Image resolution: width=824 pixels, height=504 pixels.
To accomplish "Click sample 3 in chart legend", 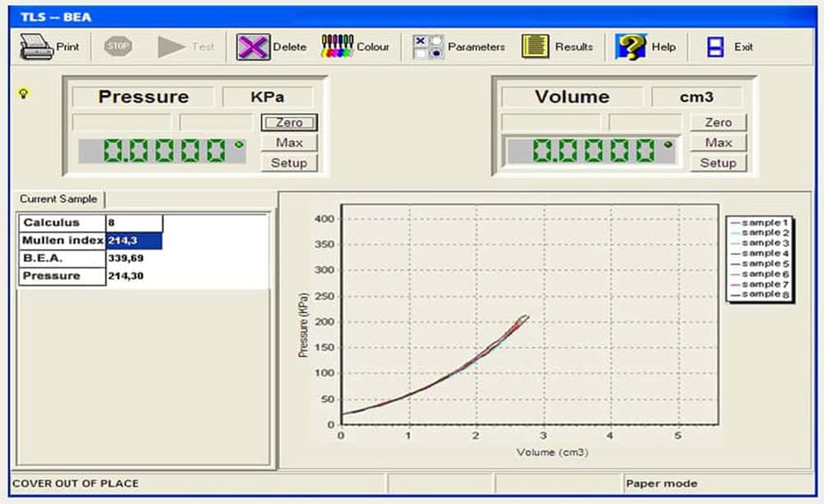I will 760,243.
